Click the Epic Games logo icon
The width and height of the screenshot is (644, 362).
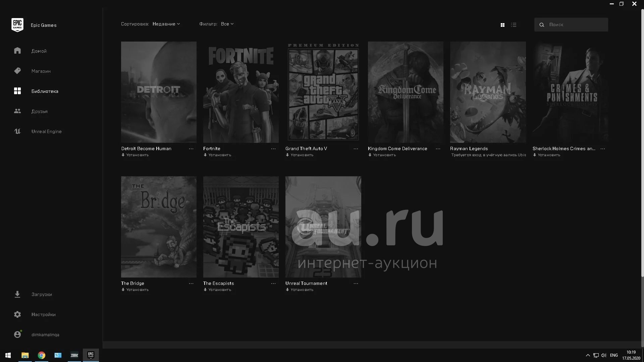coord(17,25)
